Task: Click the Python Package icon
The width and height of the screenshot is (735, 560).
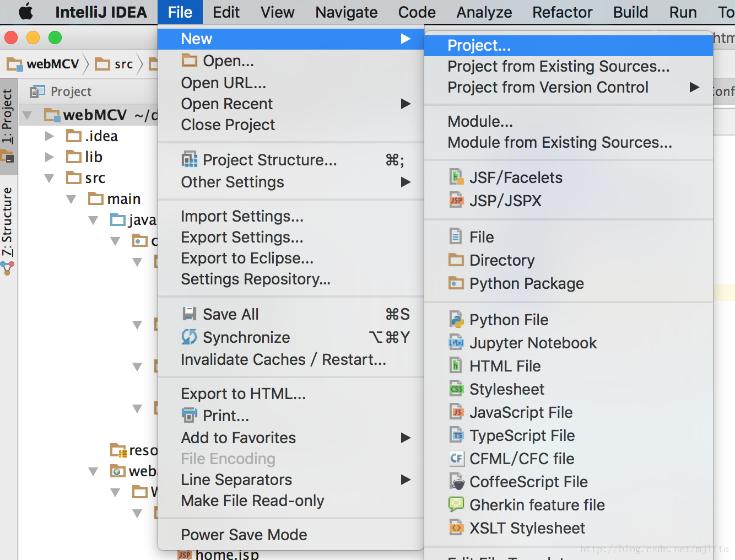Action: (456, 283)
